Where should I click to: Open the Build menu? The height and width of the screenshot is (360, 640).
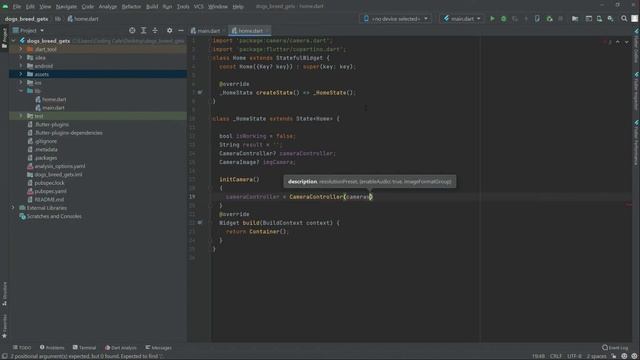[152, 7]
